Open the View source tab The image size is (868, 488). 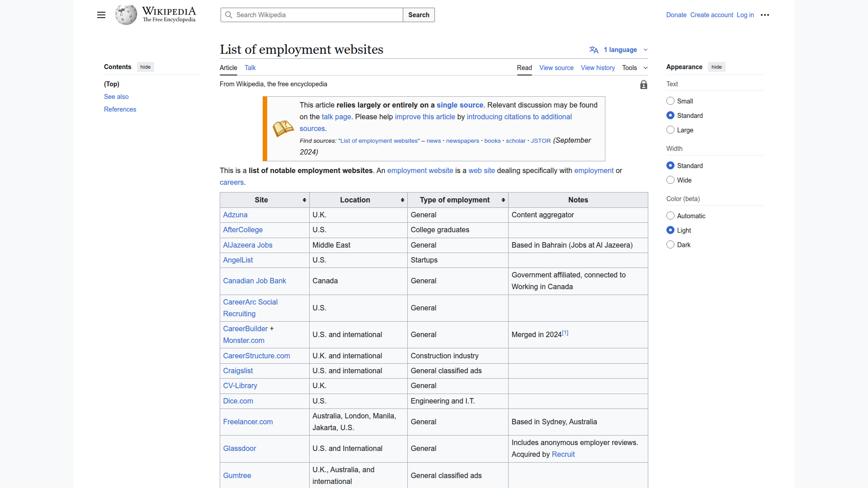(x=557, y=68)
